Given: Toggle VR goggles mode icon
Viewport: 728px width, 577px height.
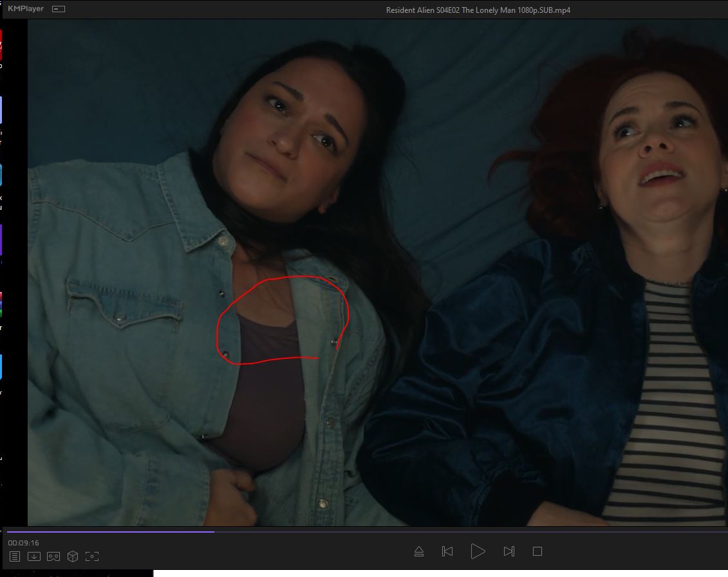Looking at the screenshot, I should pos(53,556).
